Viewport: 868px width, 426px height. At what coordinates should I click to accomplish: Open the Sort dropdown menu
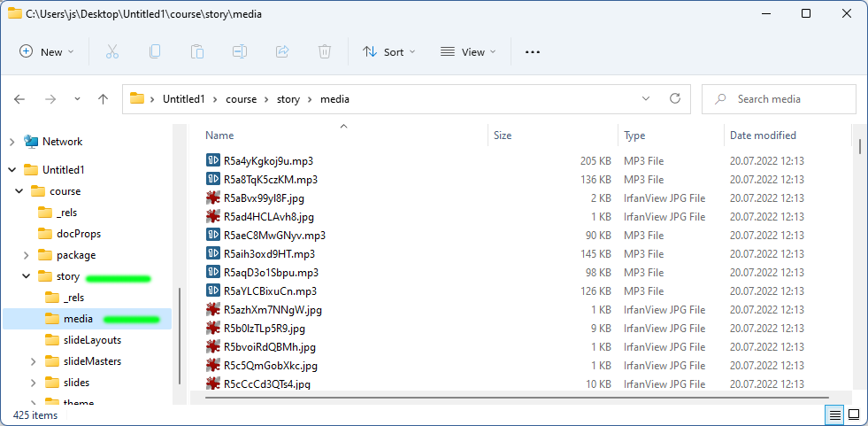389,52
